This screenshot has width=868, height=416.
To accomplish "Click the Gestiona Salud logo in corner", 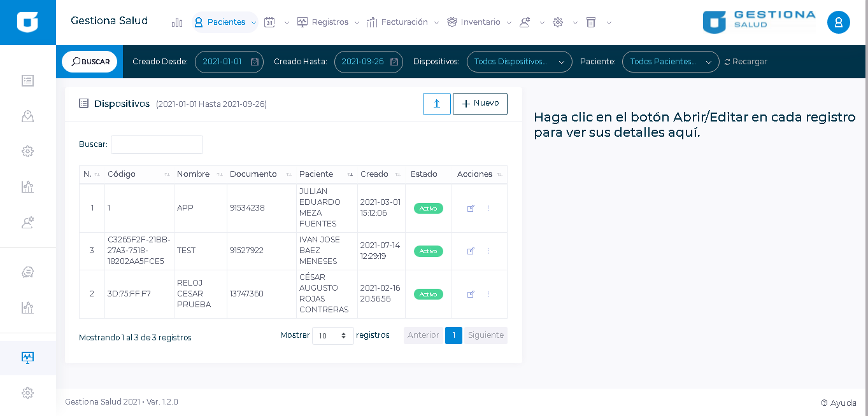I will pyautogui.click(x=27, y=22).
